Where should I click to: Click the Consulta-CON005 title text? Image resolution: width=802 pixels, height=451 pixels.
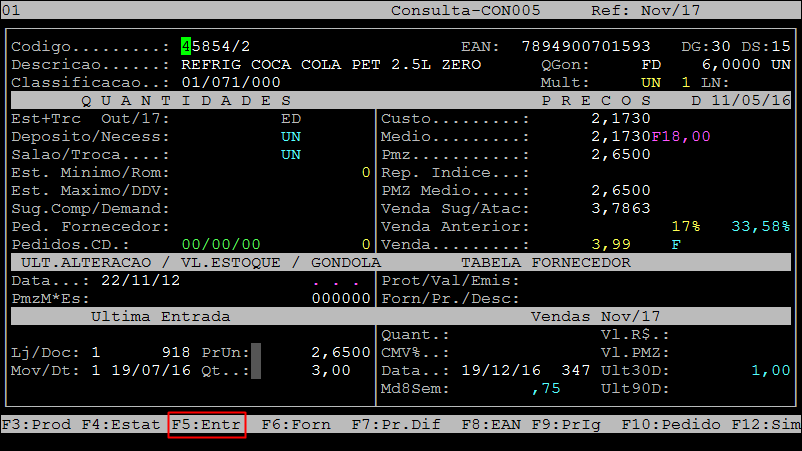point(451,10)
